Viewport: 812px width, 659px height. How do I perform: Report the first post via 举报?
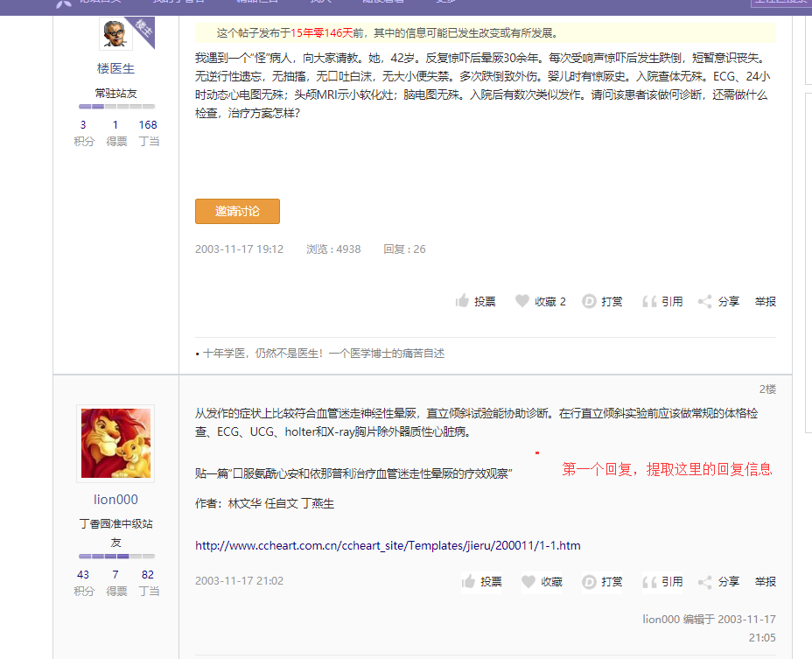765,300
